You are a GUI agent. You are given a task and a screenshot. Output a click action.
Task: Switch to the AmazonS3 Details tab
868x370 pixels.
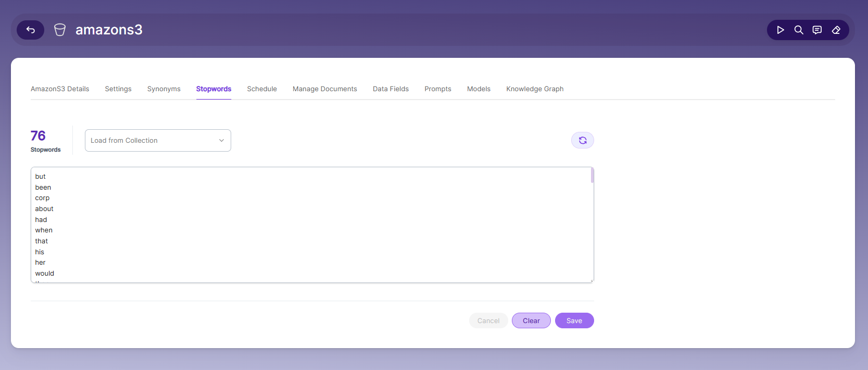tap(60, 89)
